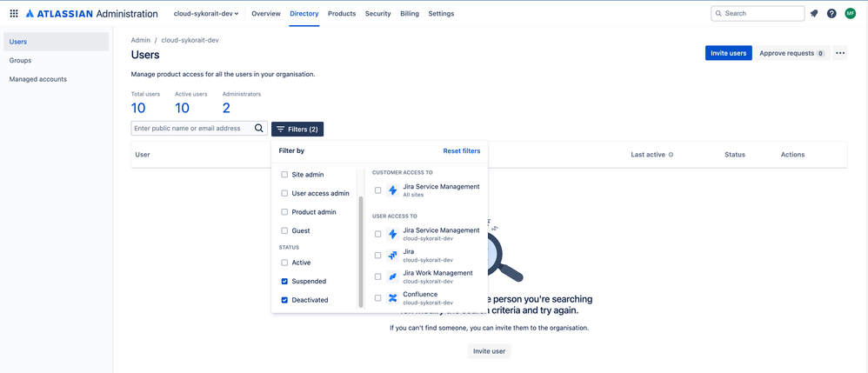
Task: Open the help question mark icon
Action: [x=831, y=13]
